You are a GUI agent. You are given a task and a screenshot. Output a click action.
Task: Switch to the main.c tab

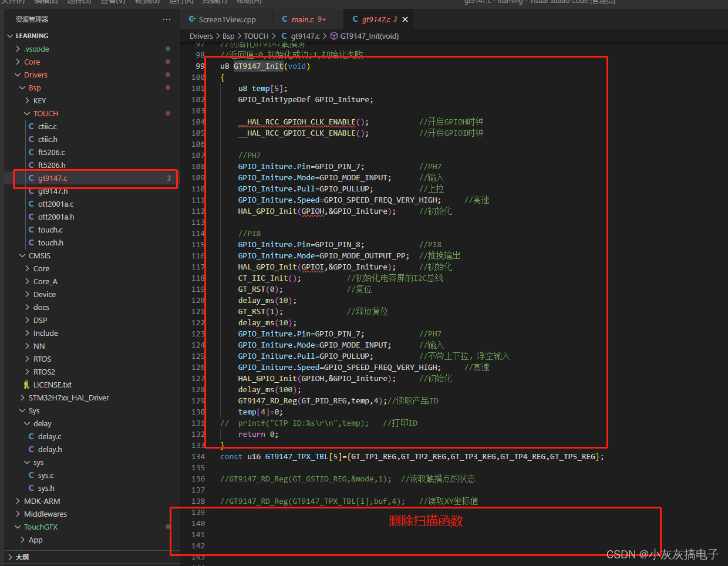[x=303, y=19]
